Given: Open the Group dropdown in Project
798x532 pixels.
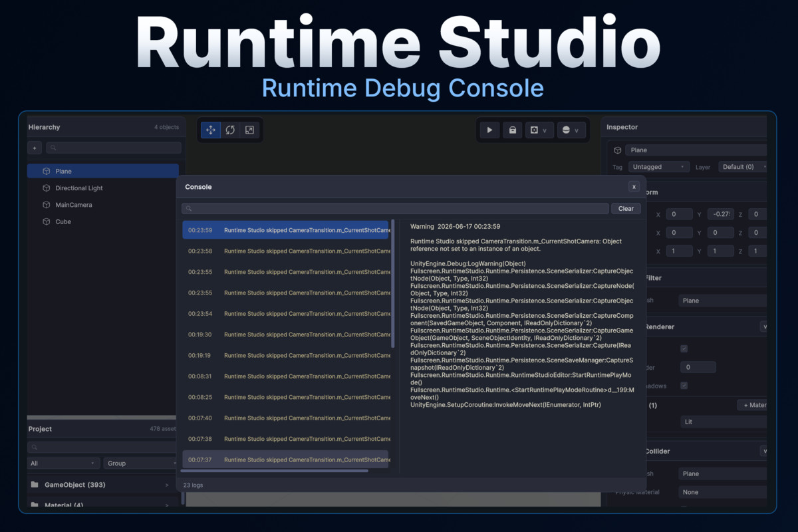Looking at the screenshot, I should pos(141,463).
